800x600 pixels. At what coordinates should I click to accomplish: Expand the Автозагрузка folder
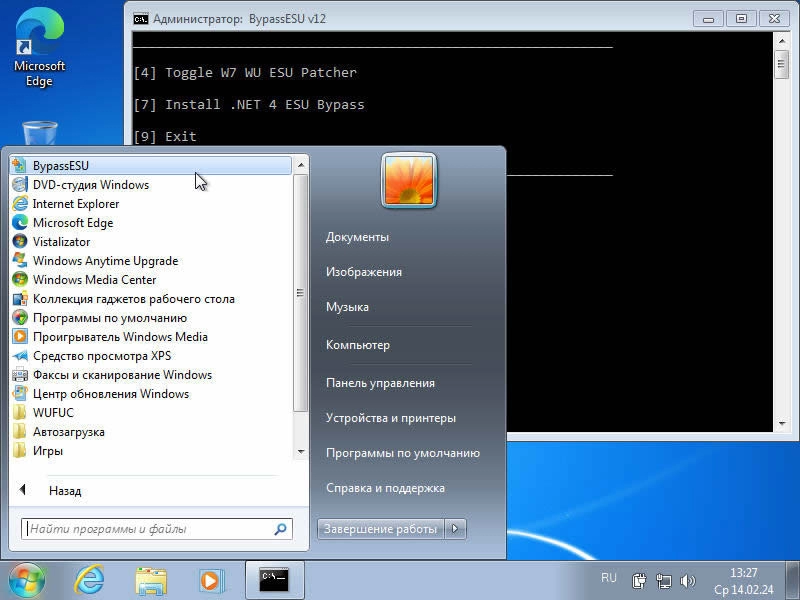pyautogui.click(x=68, y=432)
